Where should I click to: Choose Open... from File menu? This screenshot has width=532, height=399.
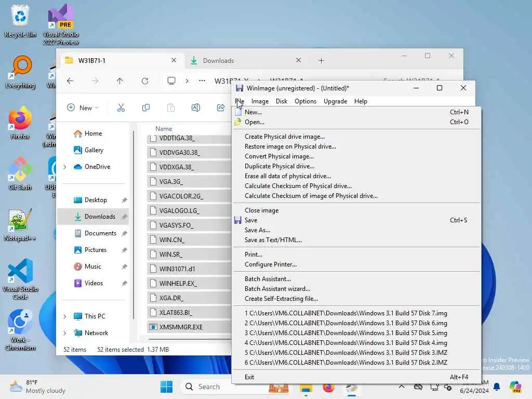pyautogui.click(x=356, y=122)
